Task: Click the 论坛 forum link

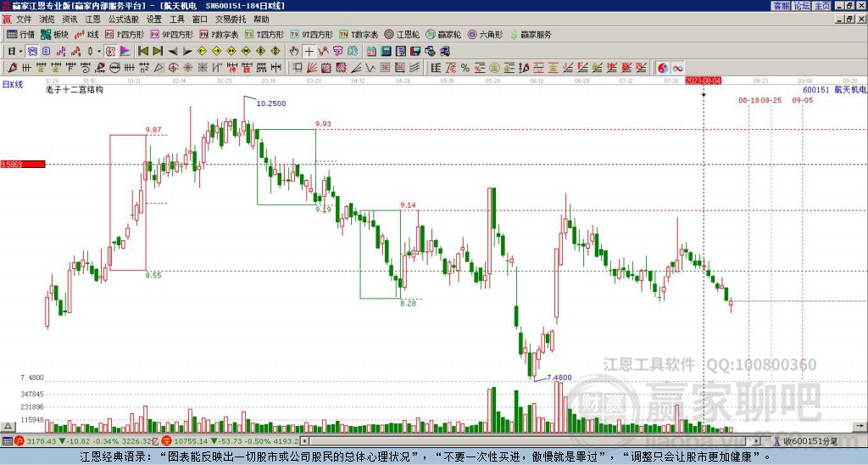Action: click(801, 6)
